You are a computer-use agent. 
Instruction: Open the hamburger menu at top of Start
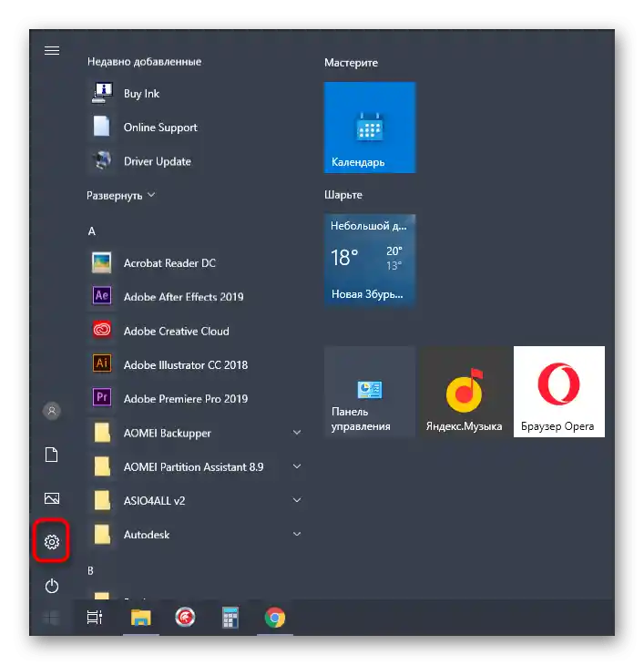tap(52, 50)
